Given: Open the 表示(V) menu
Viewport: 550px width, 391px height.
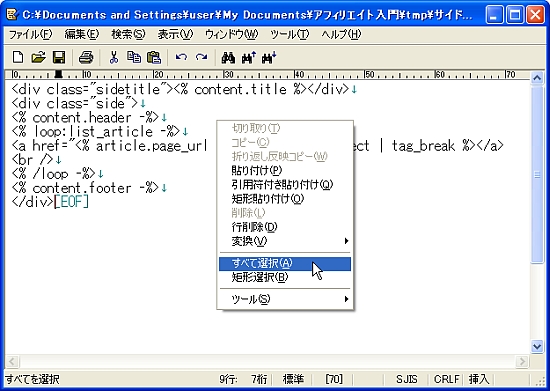Looking at the screenshot, I should (x=175, y=34).
